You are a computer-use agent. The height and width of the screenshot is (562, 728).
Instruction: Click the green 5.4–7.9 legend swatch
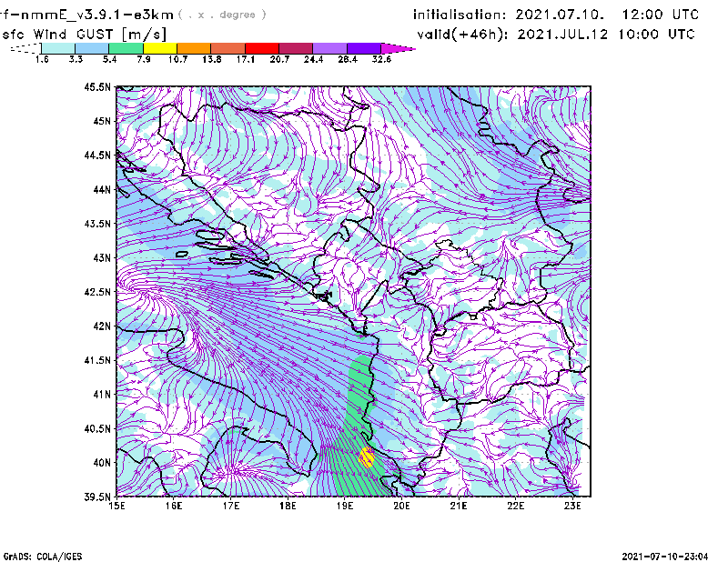click(x=126, y=48)
